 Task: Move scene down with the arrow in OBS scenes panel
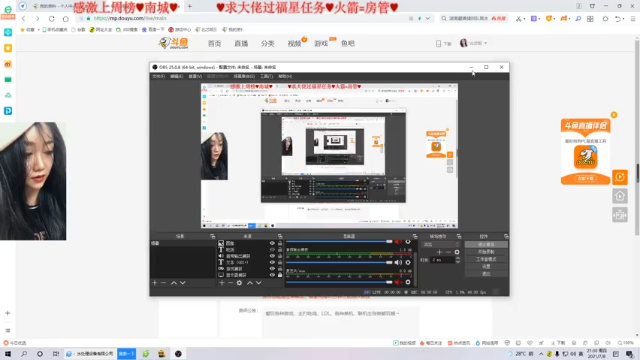[x=182, y=282]
